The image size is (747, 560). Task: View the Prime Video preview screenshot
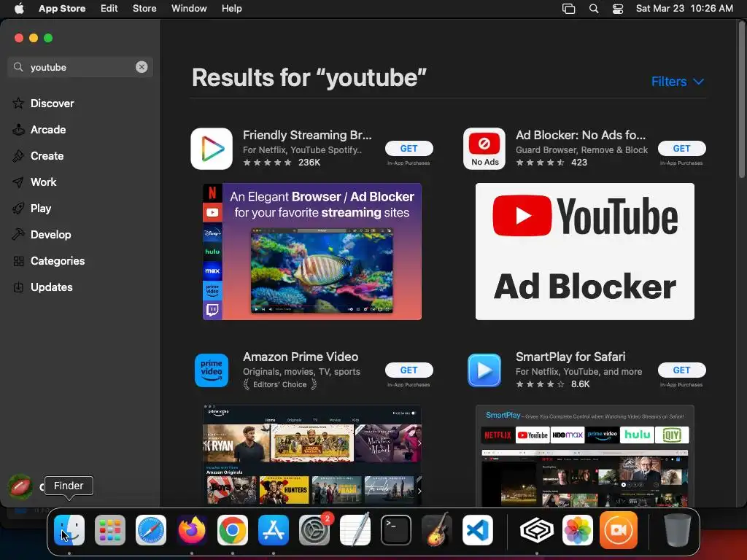[x=312, y=455]
